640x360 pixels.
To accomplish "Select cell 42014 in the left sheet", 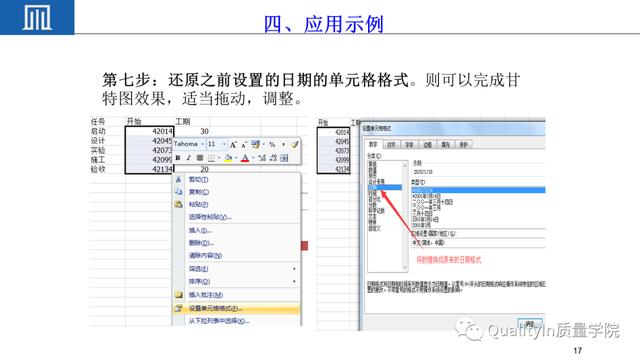I will click(x=149, y=131).
